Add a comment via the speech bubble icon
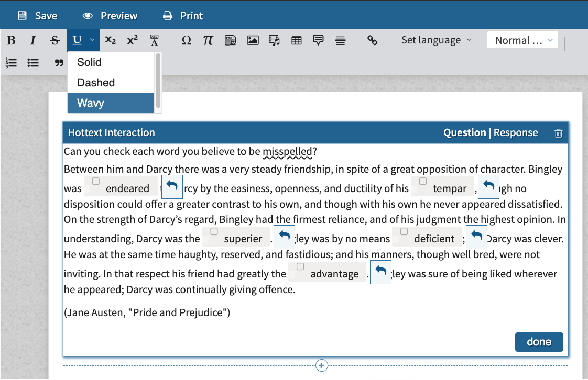Screen dimensions: 588x380 (318, 40)
